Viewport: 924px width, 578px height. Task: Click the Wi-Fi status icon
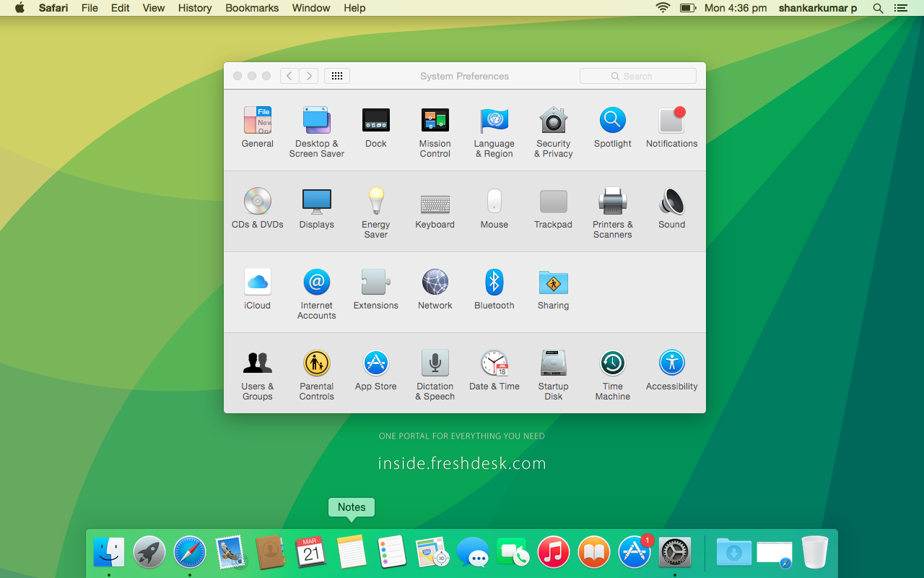(x=663, y=8)
